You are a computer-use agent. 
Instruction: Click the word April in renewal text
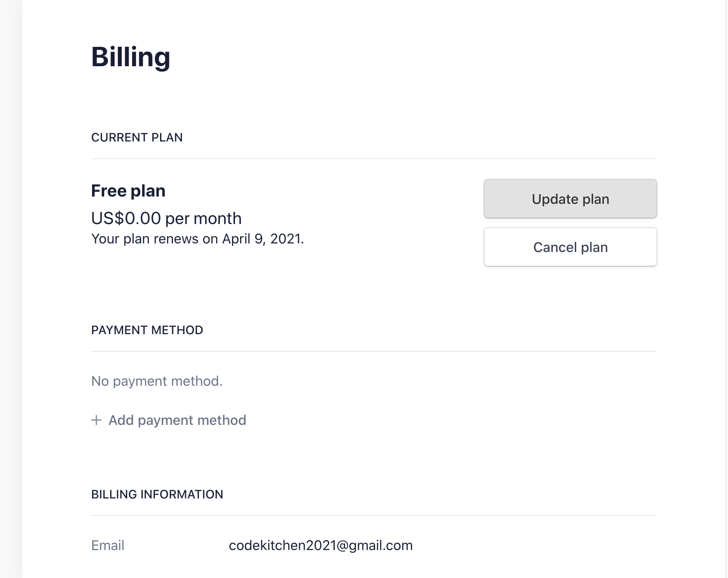236,239
